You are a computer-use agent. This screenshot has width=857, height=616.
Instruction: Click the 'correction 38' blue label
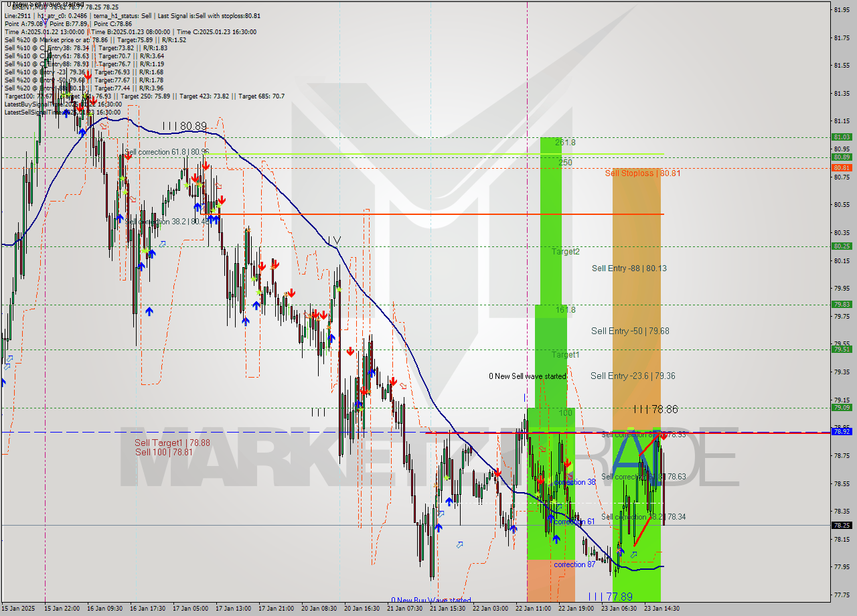point(574,482)
